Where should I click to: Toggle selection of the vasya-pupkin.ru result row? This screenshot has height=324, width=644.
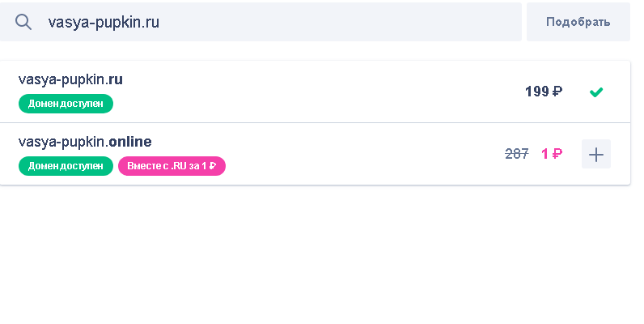(x=315, y=92)
